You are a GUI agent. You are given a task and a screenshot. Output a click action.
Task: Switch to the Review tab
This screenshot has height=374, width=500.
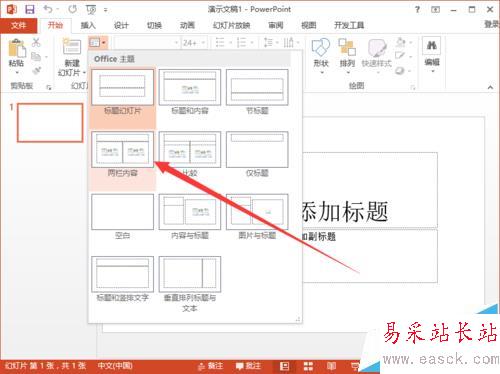(x=276, y=25)
